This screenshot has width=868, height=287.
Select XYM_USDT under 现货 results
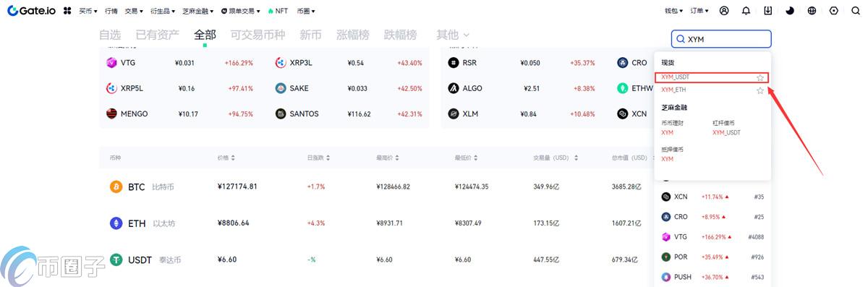click(x=712, y=77)
